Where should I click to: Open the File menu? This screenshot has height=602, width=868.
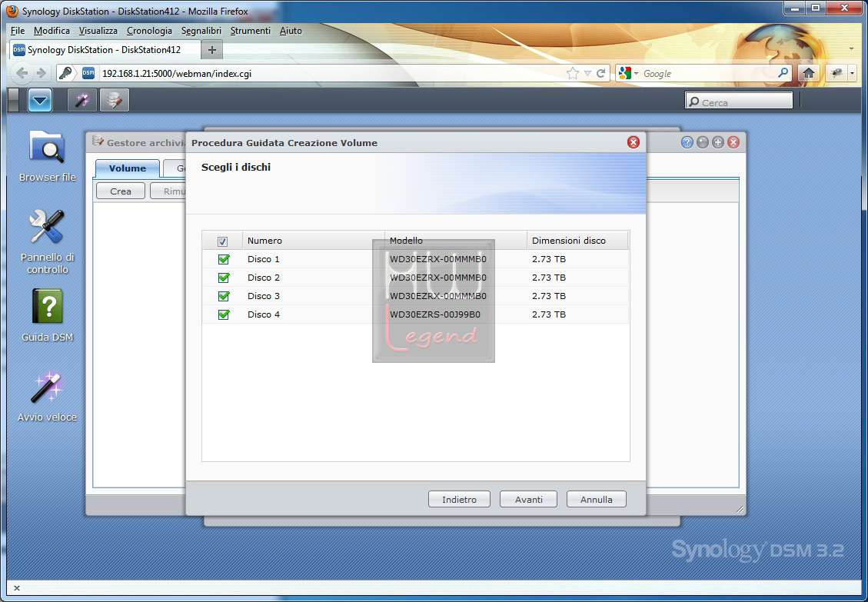coord(18,31)
